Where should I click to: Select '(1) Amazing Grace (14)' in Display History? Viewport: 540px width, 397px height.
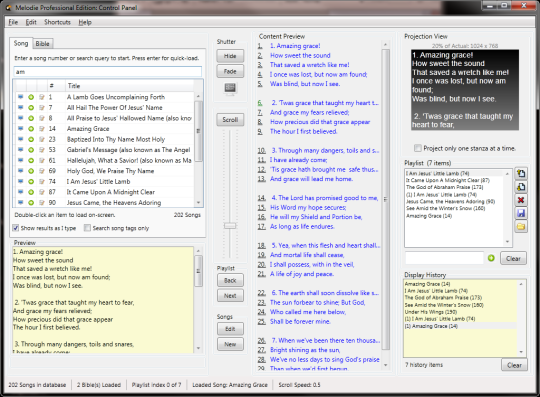(x=431, y=326)
